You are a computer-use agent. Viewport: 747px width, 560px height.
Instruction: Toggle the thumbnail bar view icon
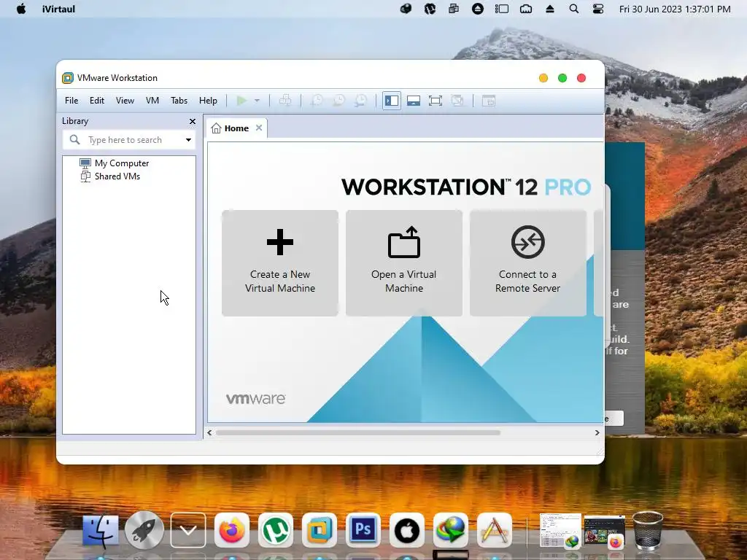coord(414,101)
